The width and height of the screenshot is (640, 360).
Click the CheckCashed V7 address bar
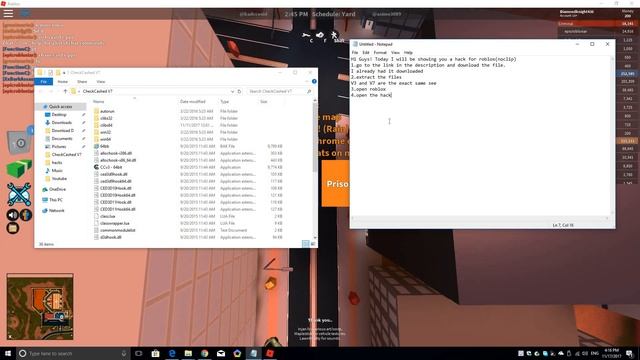click(151, 91)
